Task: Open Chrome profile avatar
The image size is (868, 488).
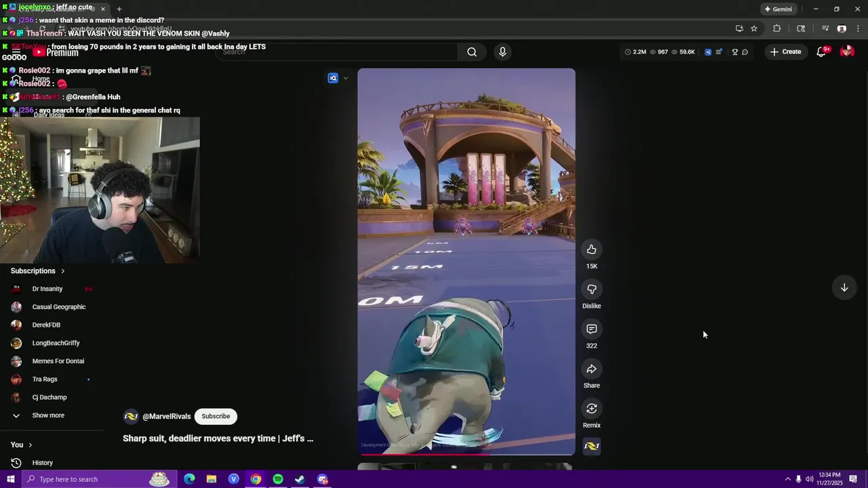Action: coord(842,28)
